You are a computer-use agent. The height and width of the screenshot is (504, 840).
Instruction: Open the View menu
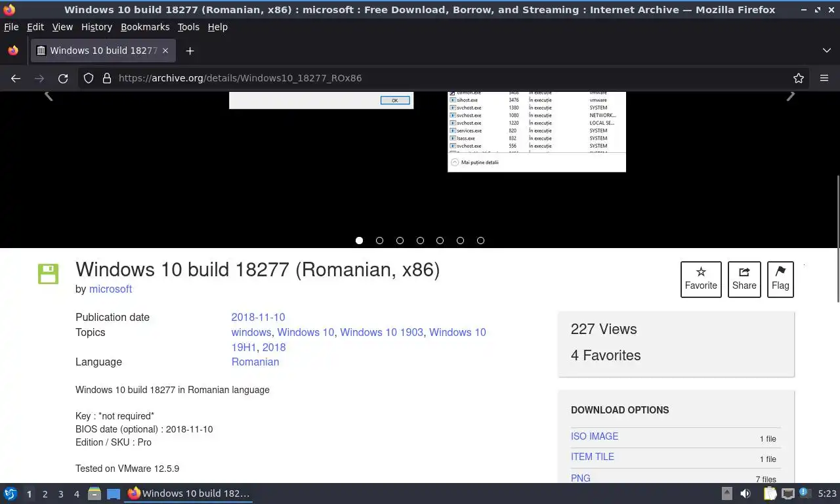click(62, 27)
